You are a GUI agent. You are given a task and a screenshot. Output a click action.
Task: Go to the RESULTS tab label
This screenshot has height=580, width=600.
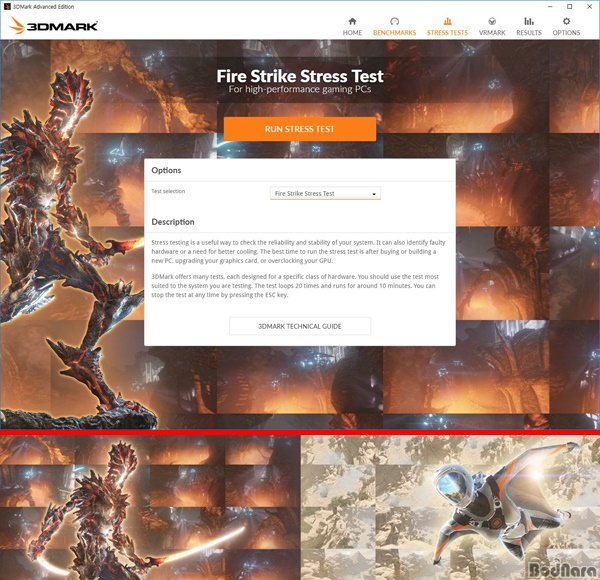coord(529,33)
